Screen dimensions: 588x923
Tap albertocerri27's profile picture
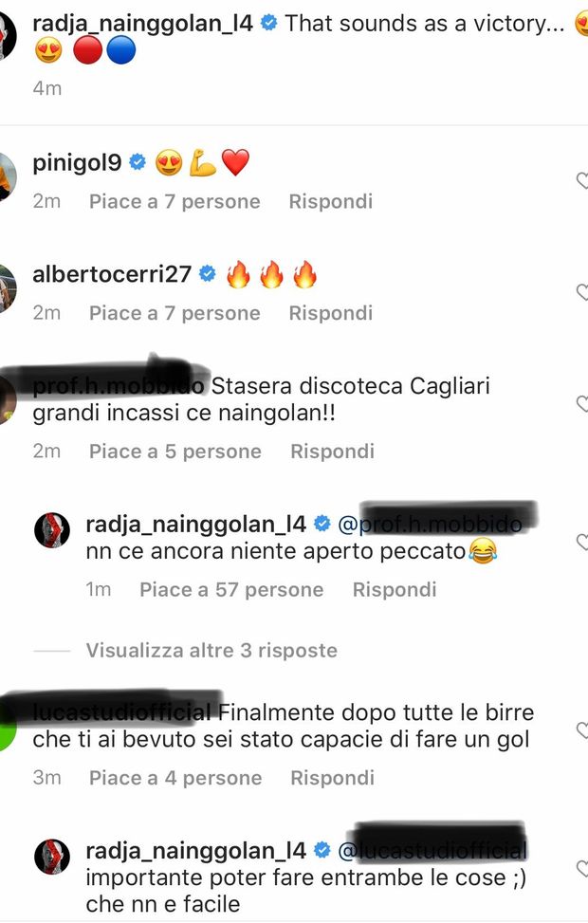[x=7, y=288]
